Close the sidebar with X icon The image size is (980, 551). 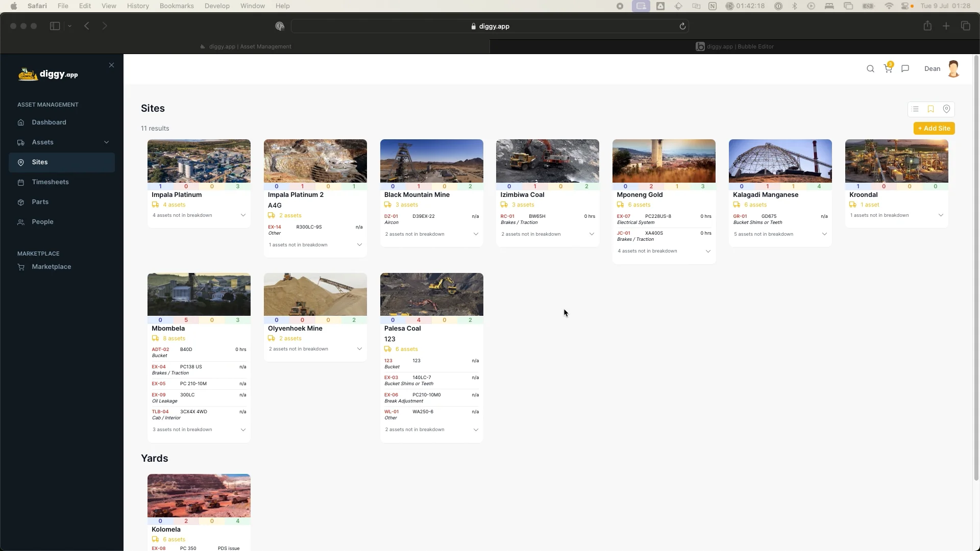[x=111, y=65]
